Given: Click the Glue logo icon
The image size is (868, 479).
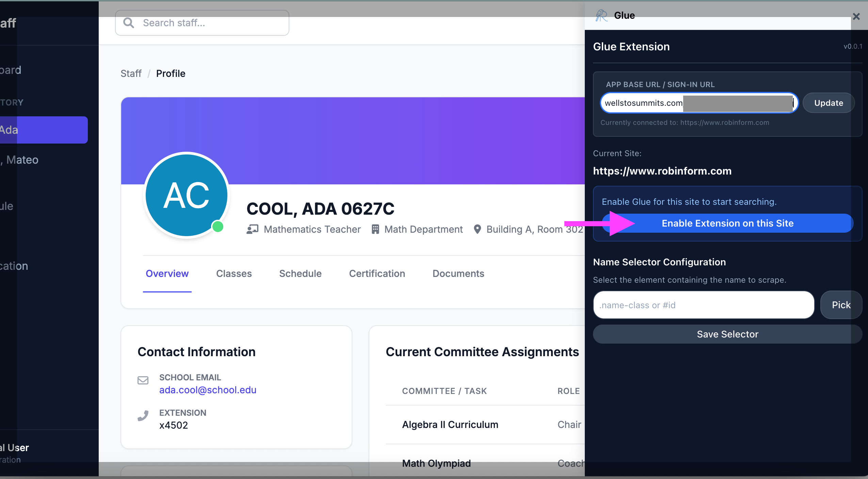Looking at the screenshot, I should pyautogui.click(x=601, y=15).
